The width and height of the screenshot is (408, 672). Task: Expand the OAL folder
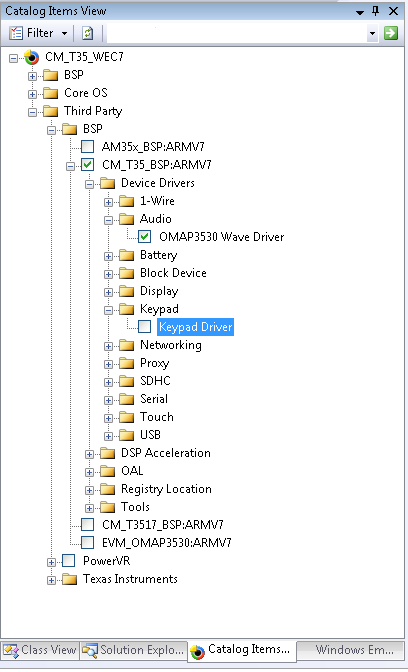coord(89,472)
